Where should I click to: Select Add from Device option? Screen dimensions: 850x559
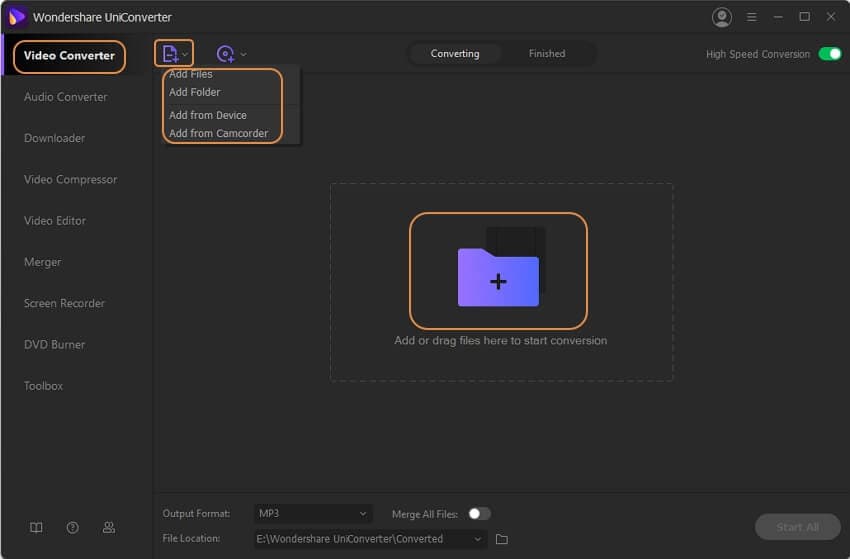point(208,115)
